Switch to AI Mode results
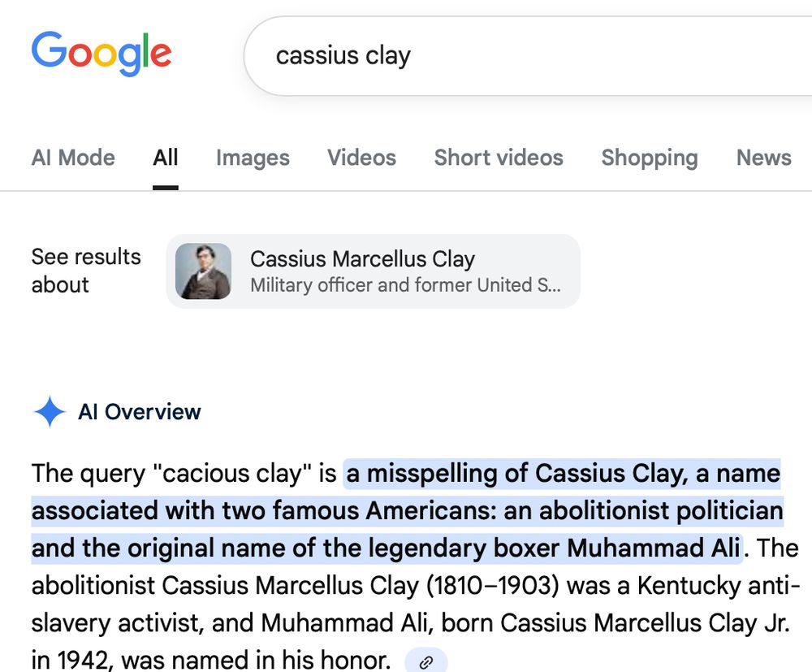 (72, 158)
